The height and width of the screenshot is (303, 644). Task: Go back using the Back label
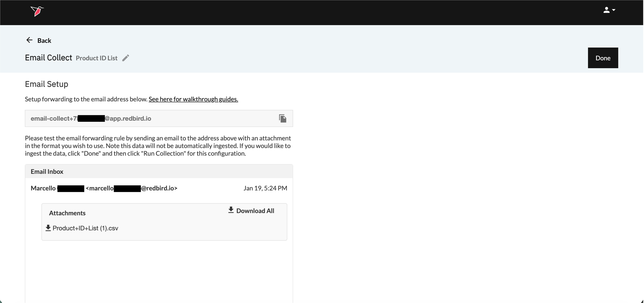(44, 41)
